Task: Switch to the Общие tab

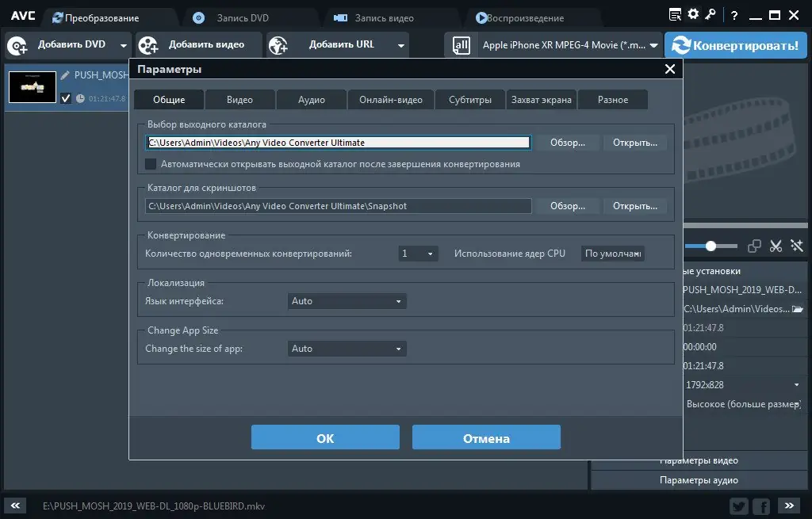Action: click(169, 99)
